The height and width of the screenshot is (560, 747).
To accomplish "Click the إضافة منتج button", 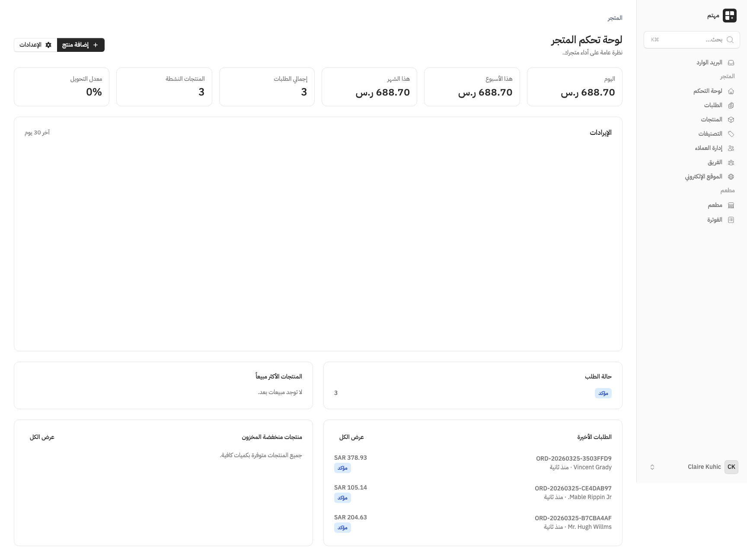I will point(81,45).
